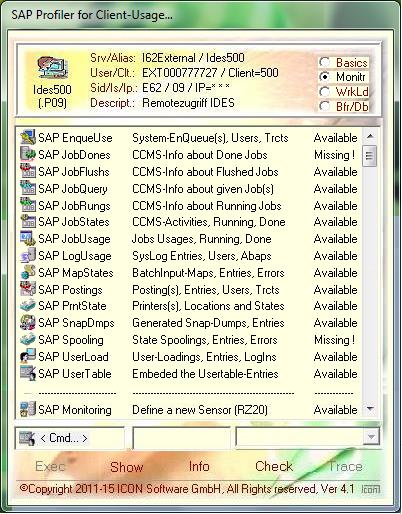Click the SAP Spooling row icon
This screenshot has height=514, width=402.
(x=28, y=340)
